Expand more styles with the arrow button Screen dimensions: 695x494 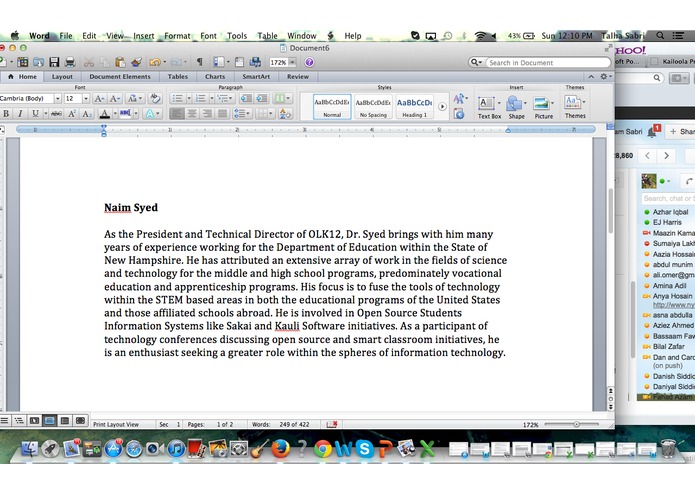(442, 106)
